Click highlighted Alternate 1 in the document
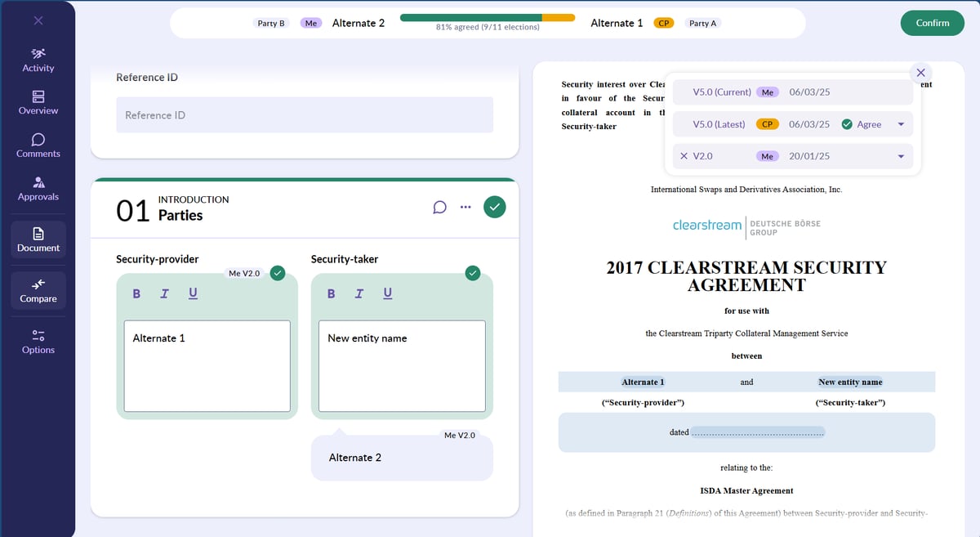 [643, 382]
